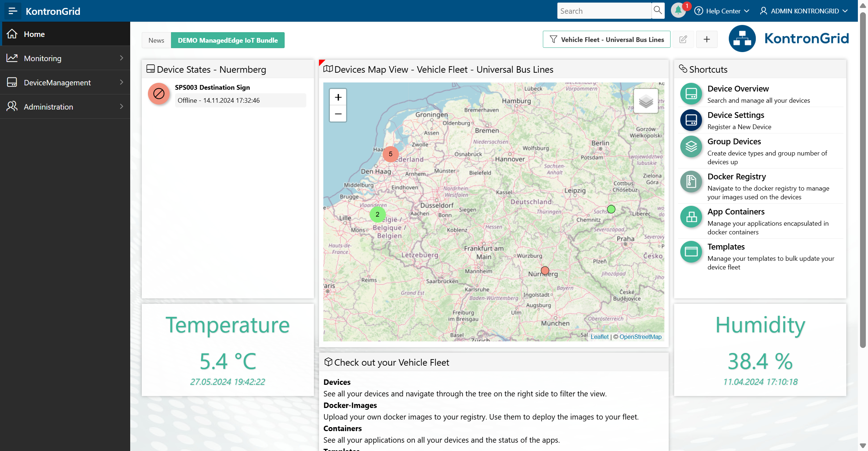The height and width of the screenshot is (451, 868).
Task: Click the search magnifier icon
Action: (x=658, y=10)
